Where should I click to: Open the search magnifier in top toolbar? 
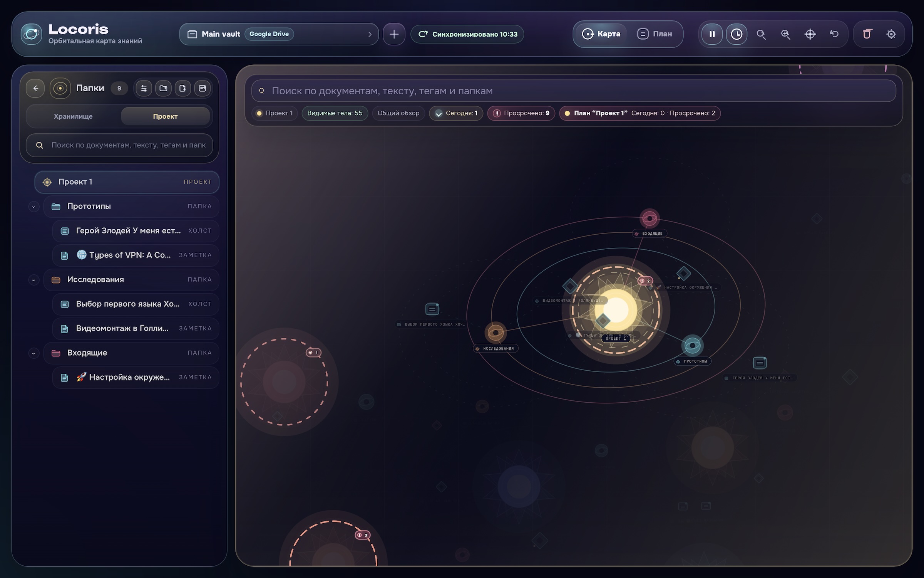point(761,34)
